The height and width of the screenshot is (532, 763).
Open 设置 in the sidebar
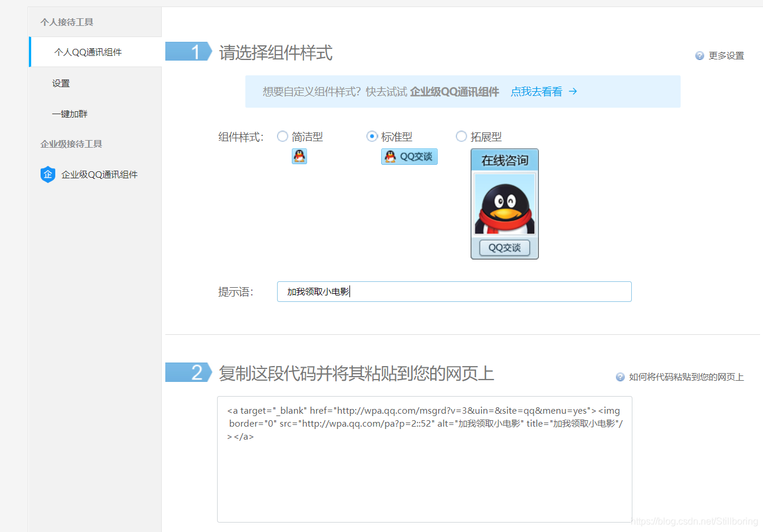coord(61,83)
